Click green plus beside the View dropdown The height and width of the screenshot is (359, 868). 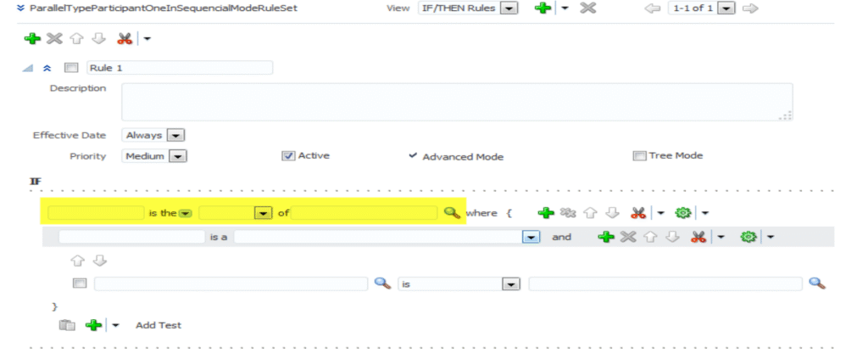click(x=543, y=8)
